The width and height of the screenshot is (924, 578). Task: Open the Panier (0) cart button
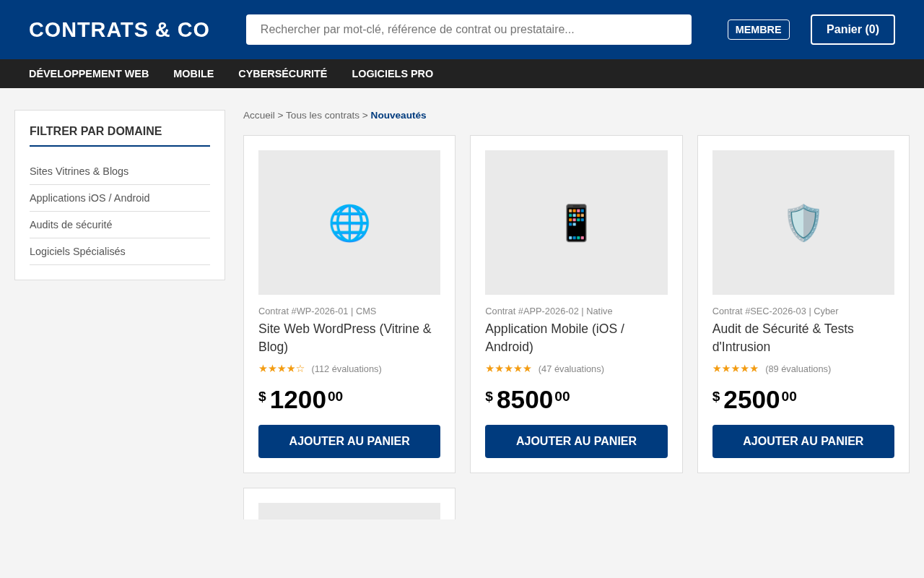pyautogui.click(x=853, y=30)
